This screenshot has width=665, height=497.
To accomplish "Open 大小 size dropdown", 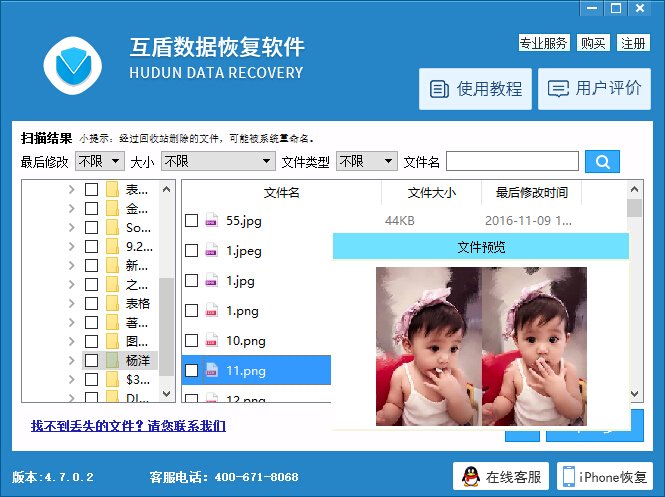I will (x=218, y=162).
